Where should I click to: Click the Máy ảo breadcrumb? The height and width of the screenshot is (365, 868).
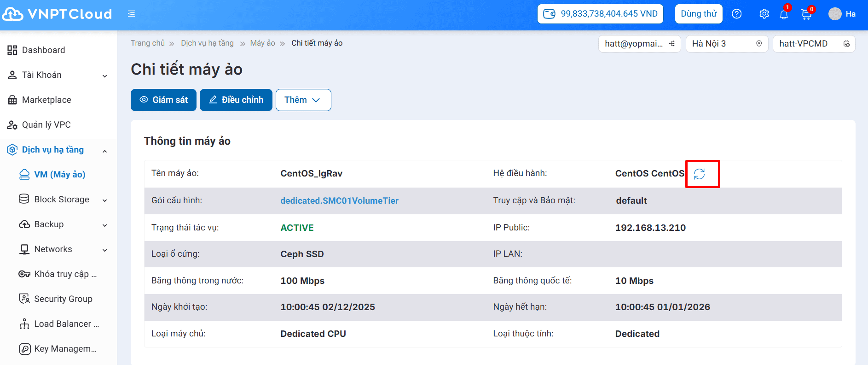pyautogui.click(x=262, y=43)
